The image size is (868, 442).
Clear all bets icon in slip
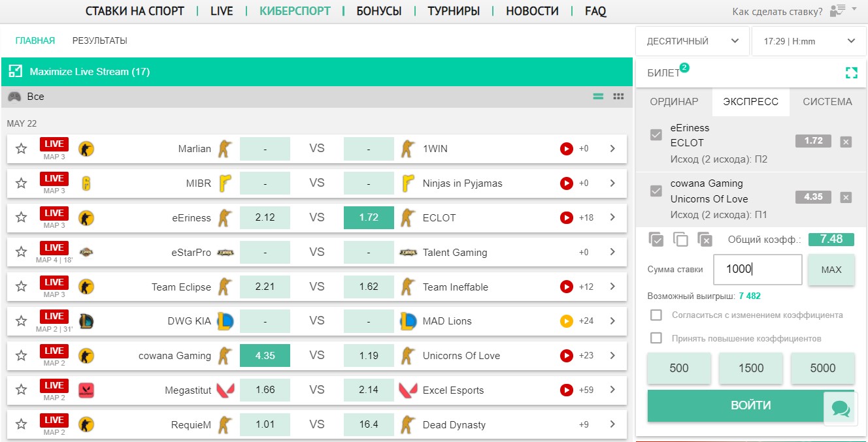coord(705,240)
